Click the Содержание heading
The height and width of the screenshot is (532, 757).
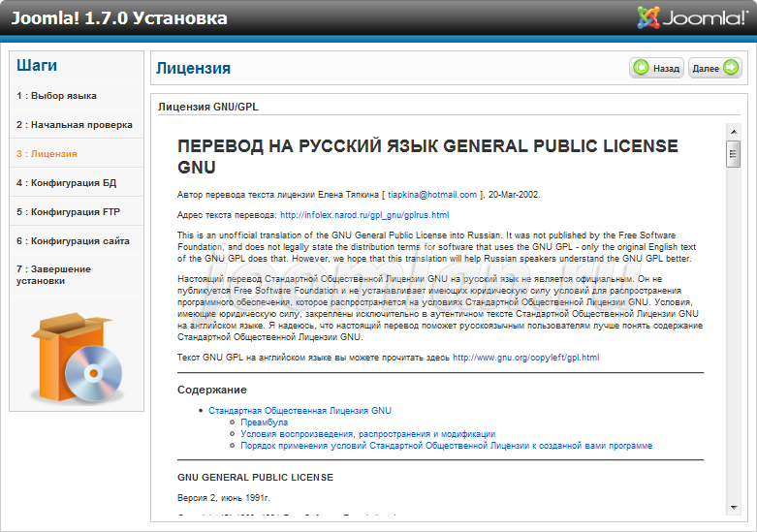click(x=212, y=390)
